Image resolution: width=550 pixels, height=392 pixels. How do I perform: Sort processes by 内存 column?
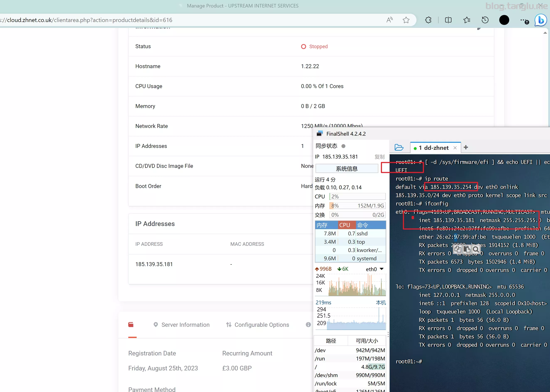326,225
